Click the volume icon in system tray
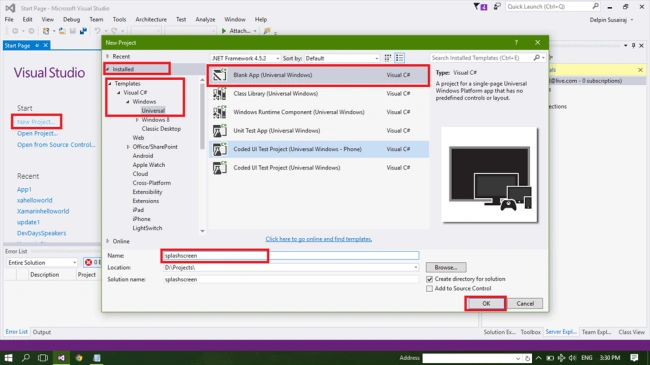This screenshot has width=650, height=365. pos(572,358)
